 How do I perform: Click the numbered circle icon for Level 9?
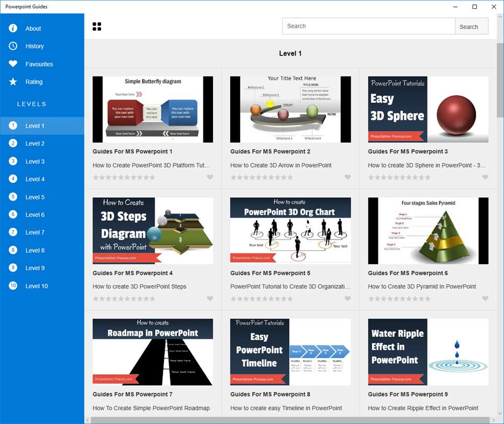click(13, 268)
